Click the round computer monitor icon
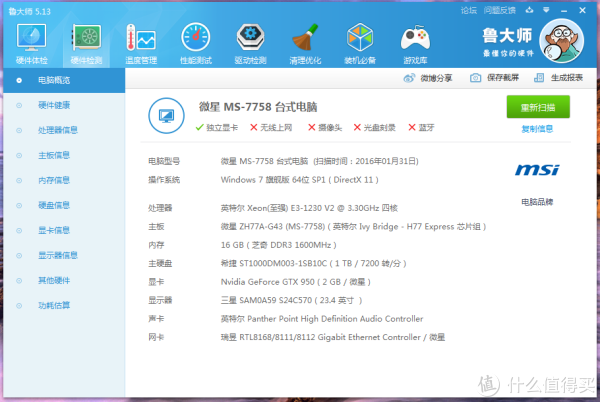Image resolution: width=600 pixels, height=402 pixels. [166, 116]
